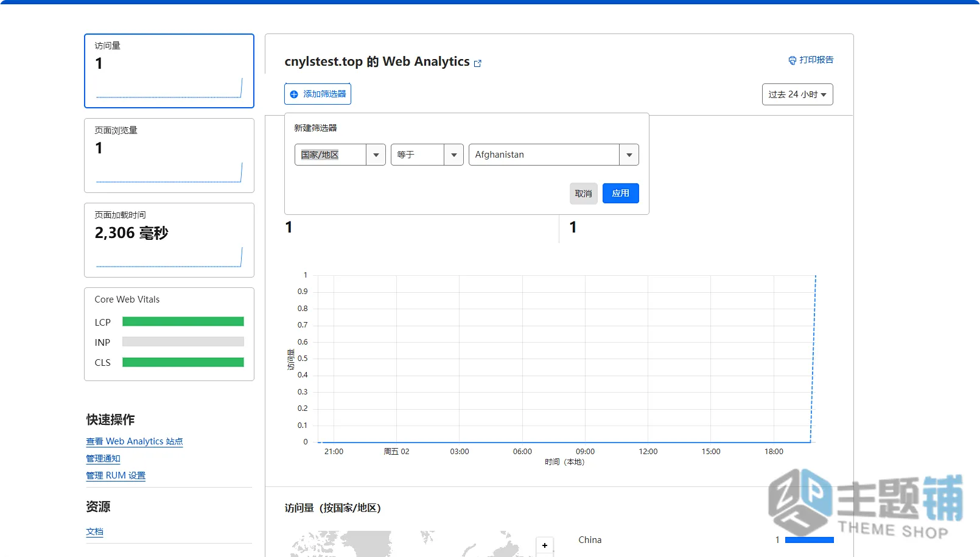The height and width of the screenshot is (557, 980).
Task: Select the 页面加载时间 metric card
Action: pyautogui.click(x=169, y=240)
